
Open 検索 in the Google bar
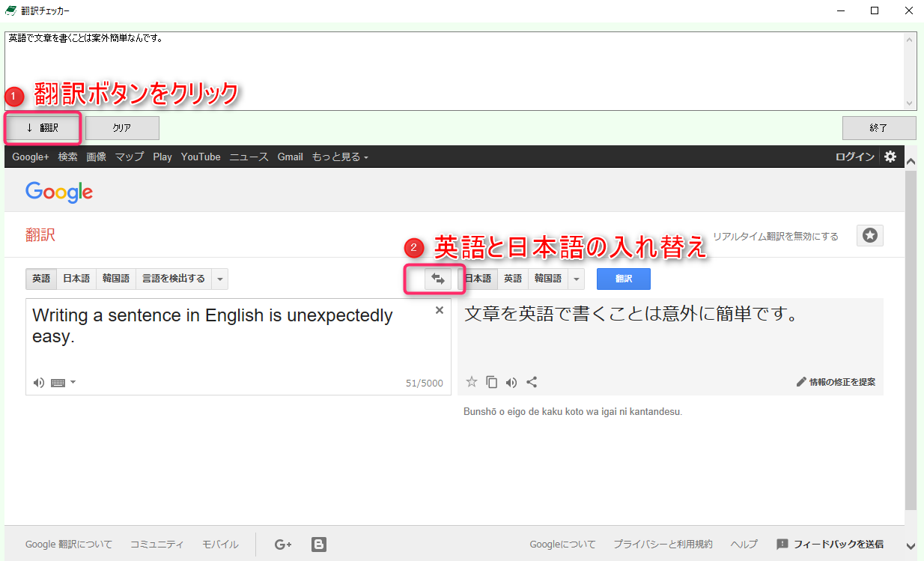point(68,157)
